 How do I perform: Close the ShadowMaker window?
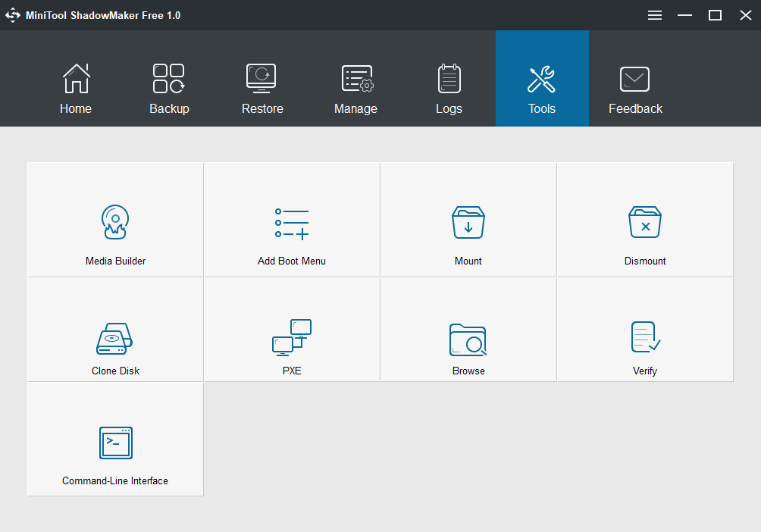pyautogui.click(x=746, y=15)
